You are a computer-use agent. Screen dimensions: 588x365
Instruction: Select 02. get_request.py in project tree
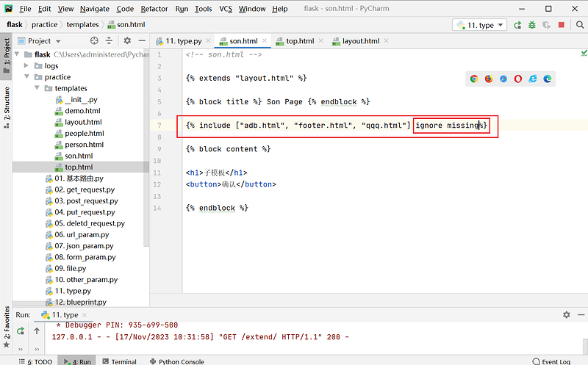85,189
